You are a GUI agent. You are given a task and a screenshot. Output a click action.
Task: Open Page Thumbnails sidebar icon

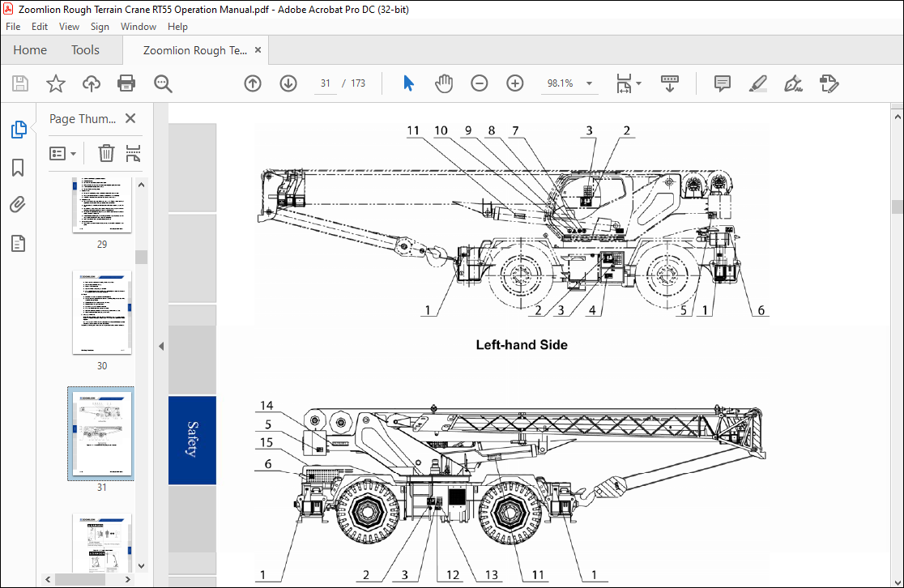19,130
